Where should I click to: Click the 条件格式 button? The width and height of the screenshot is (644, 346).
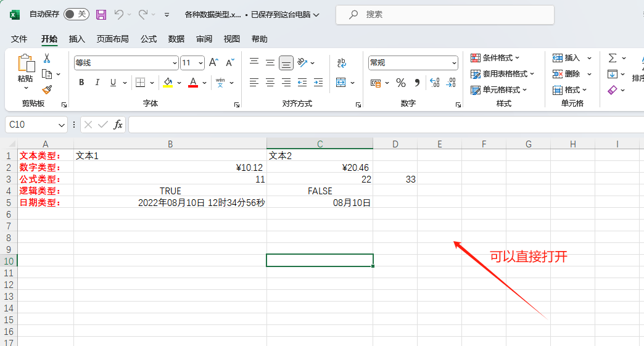click(x=495, y=58)
